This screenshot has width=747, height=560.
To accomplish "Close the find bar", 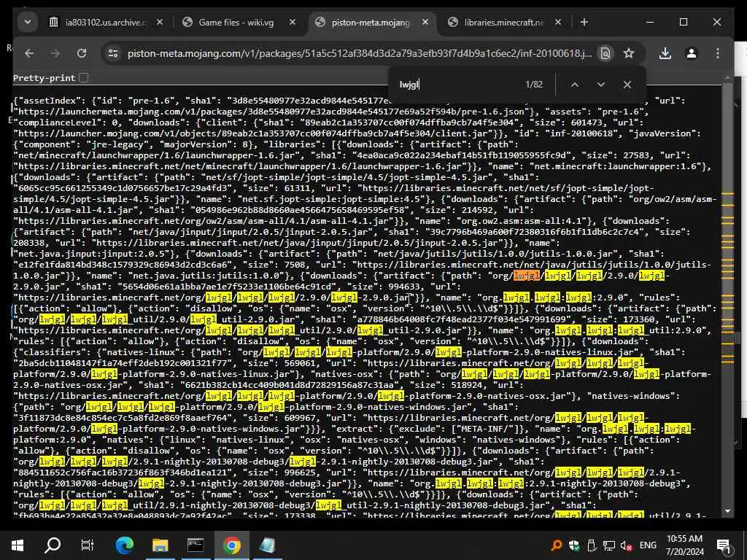I will click(627, 85).
